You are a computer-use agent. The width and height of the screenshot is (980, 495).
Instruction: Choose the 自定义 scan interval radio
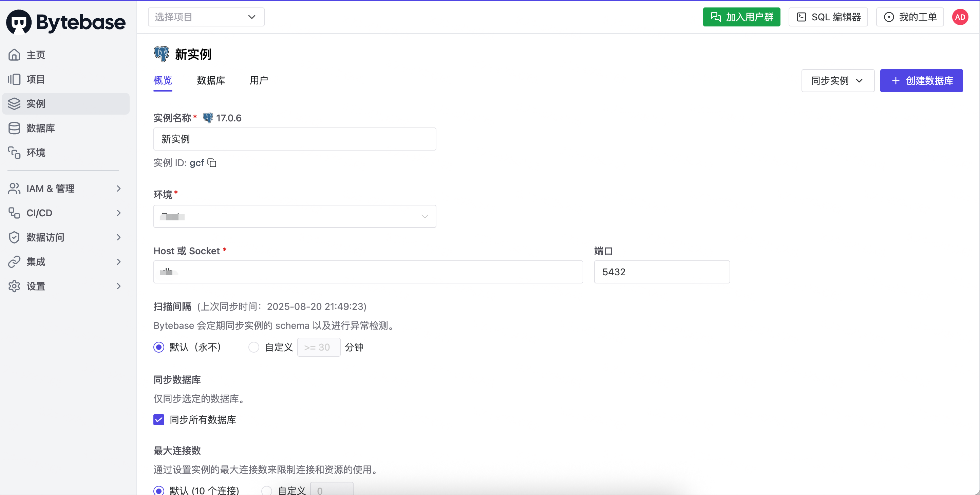click(254, 347)
